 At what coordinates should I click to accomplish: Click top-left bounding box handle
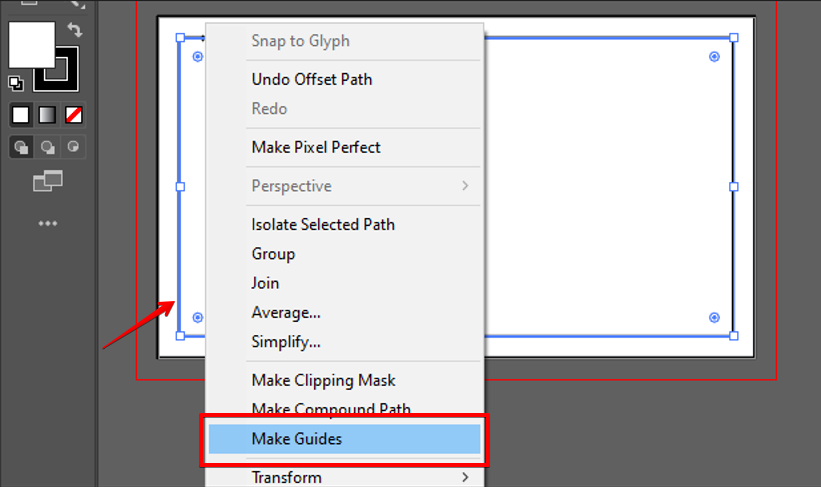pos(180,38)
